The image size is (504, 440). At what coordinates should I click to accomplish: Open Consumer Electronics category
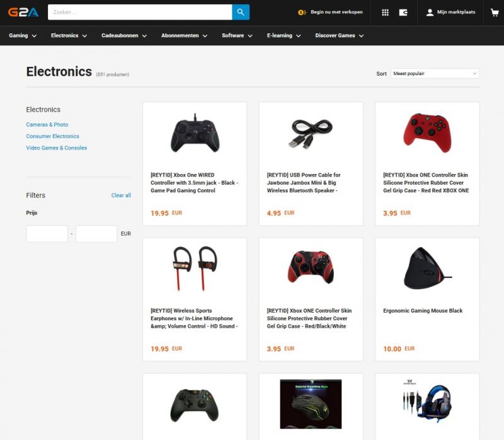(52, 136)
